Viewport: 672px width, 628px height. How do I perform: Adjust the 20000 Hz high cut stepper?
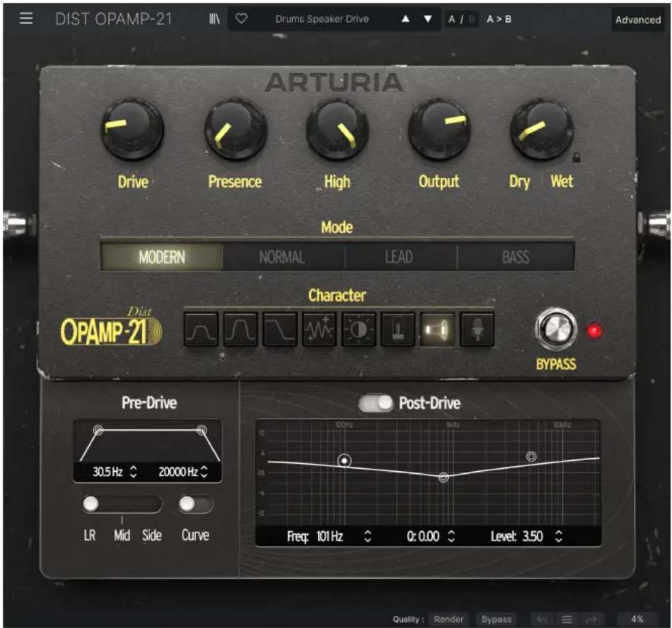click(204, 472)
